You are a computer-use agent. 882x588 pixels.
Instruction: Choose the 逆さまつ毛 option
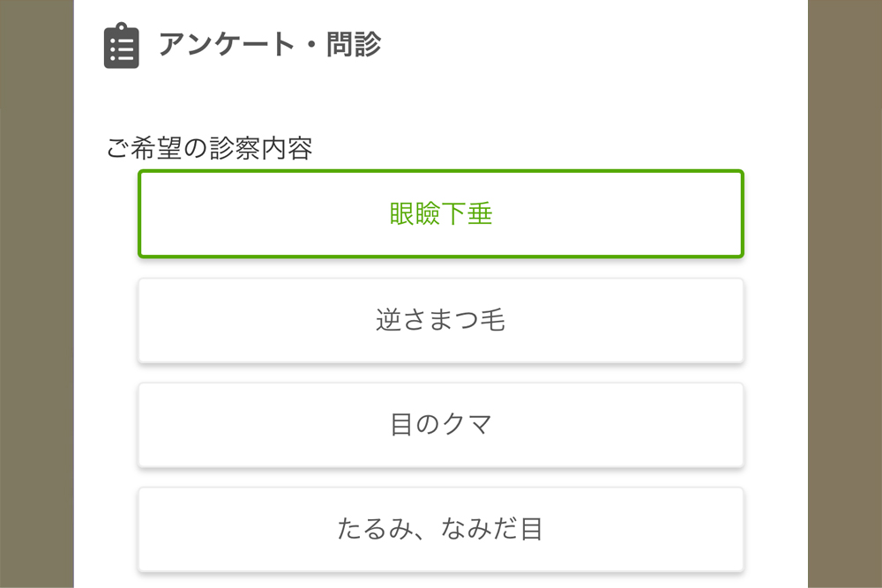[441, 320]
